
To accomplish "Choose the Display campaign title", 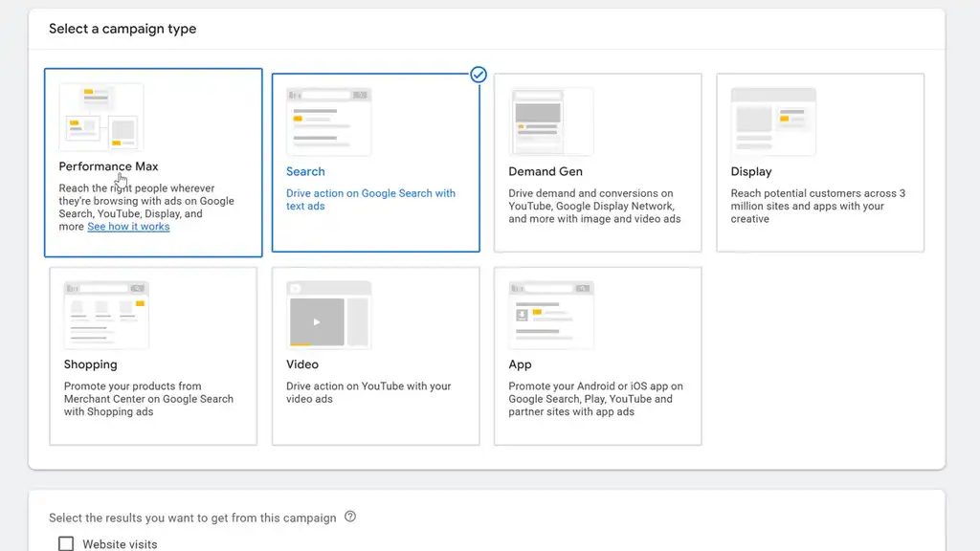I will [x=751, y=171].
